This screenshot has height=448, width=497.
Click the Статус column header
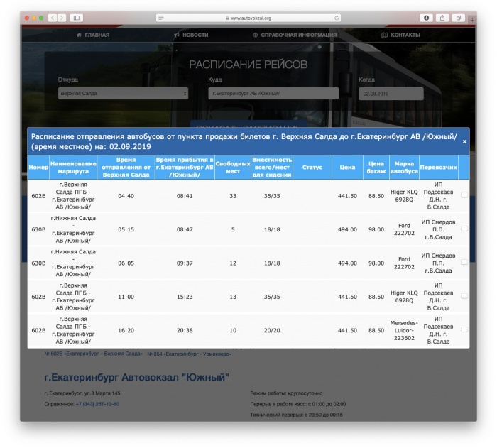click(x=312, y=168)
